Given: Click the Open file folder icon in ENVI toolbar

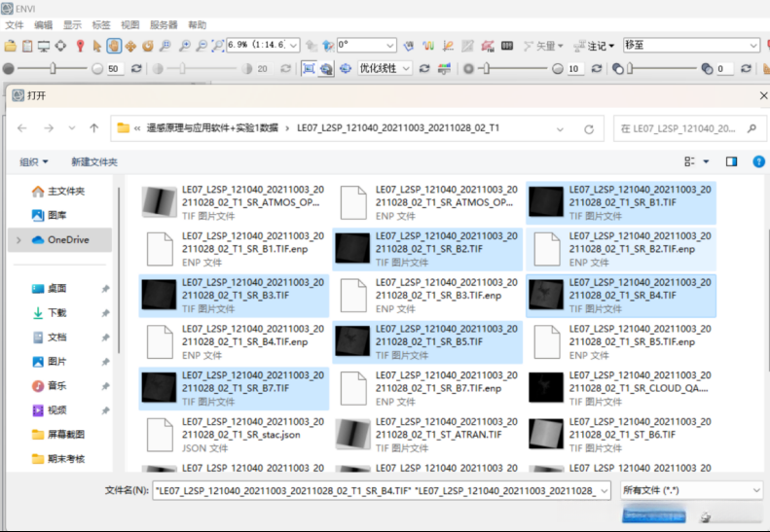Looking at the screenshot, I should (x=10, y=46).
